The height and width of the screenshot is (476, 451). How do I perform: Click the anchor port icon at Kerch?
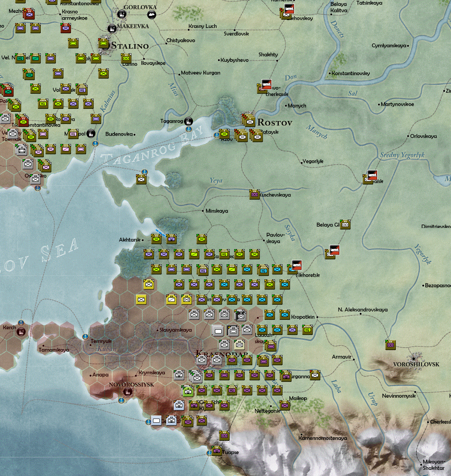(x=21, y=323)
